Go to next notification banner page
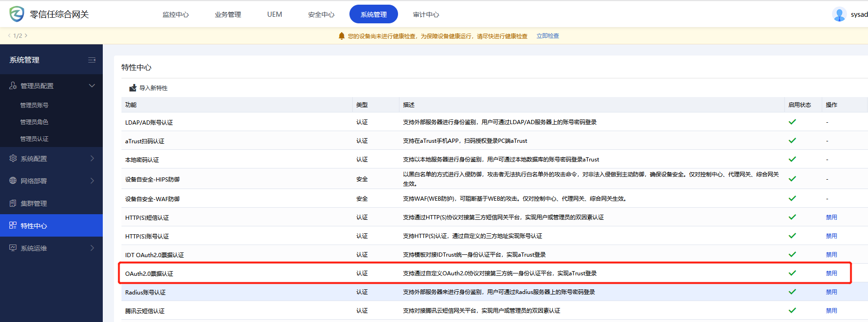 click(x=26, y=35)
